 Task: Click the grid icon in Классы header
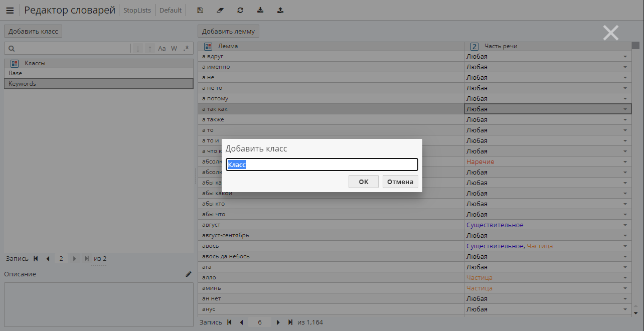pyautogui.click(x=15, y=63)
